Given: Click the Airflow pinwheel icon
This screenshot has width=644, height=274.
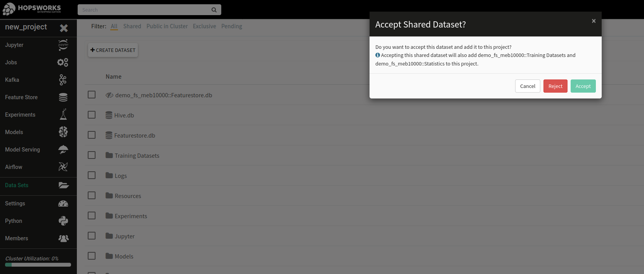Looking at the screenshot, I should point(63,167).
